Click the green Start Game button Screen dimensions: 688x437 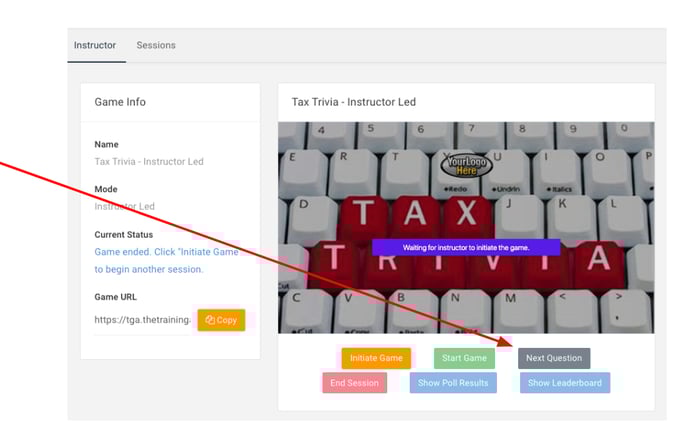coord(464,358)
